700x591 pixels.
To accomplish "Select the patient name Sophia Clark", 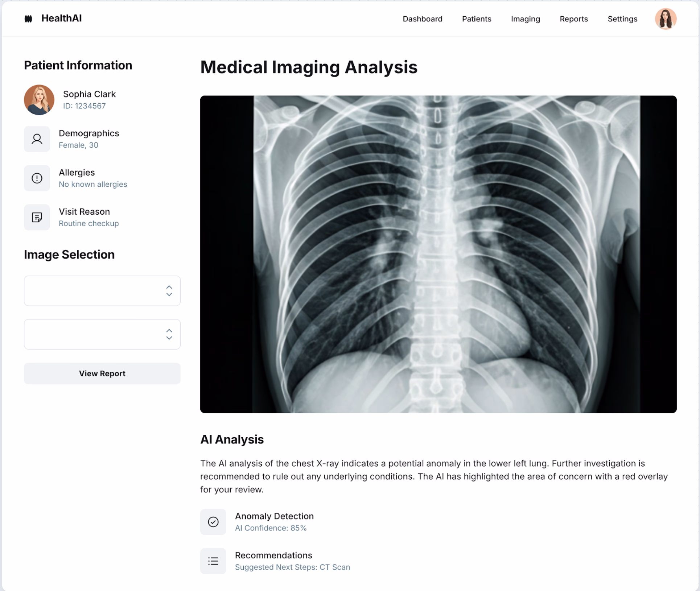I will [x=89, y=94].
